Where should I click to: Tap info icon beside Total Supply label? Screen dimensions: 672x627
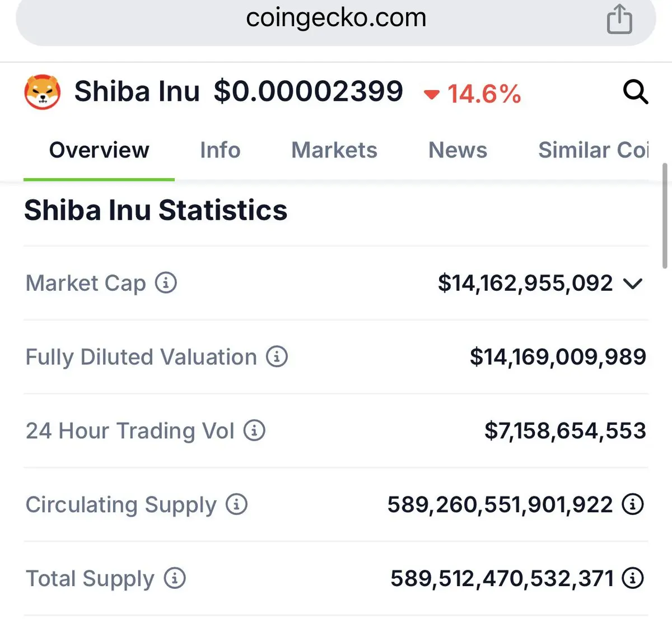tap(175, 578)
